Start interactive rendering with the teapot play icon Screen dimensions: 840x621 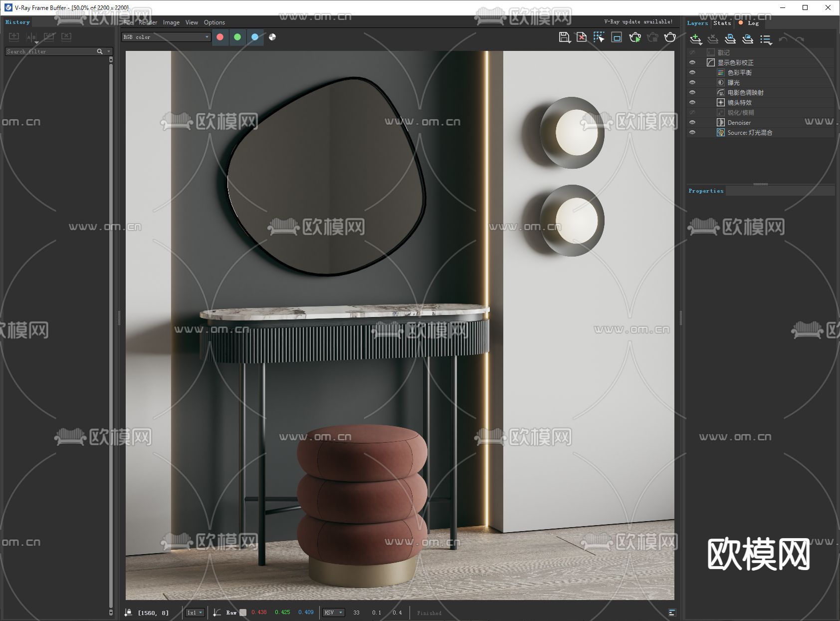(x=635, y=37)
